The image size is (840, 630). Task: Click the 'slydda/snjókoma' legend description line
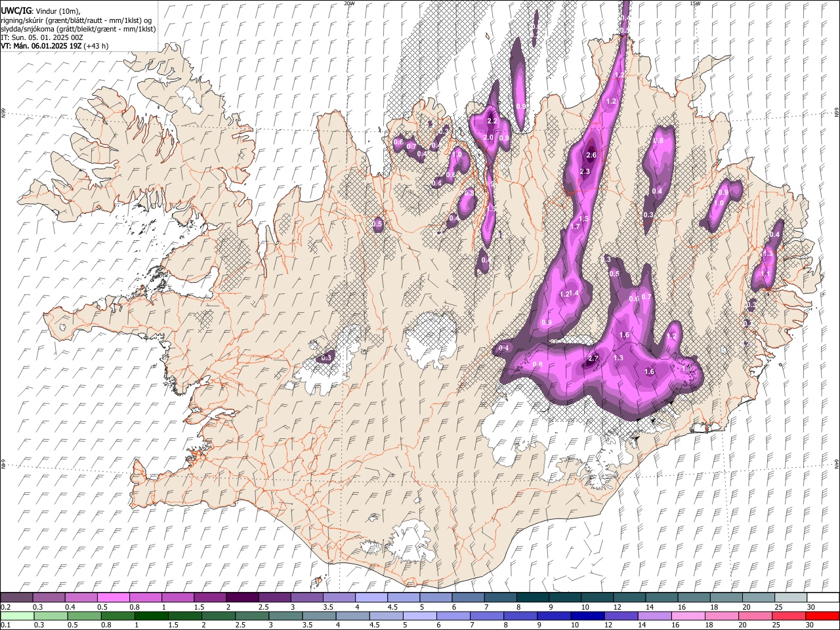point(78,29)
